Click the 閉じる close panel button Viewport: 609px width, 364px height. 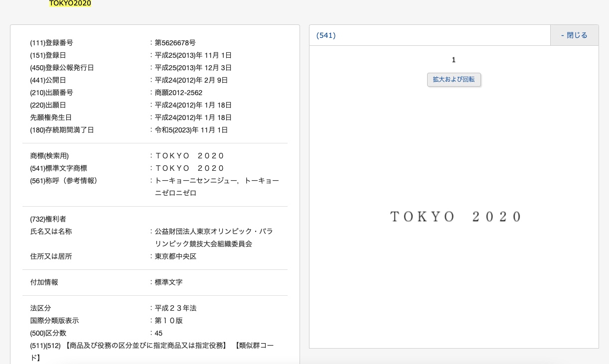click(x=574, y=35)
